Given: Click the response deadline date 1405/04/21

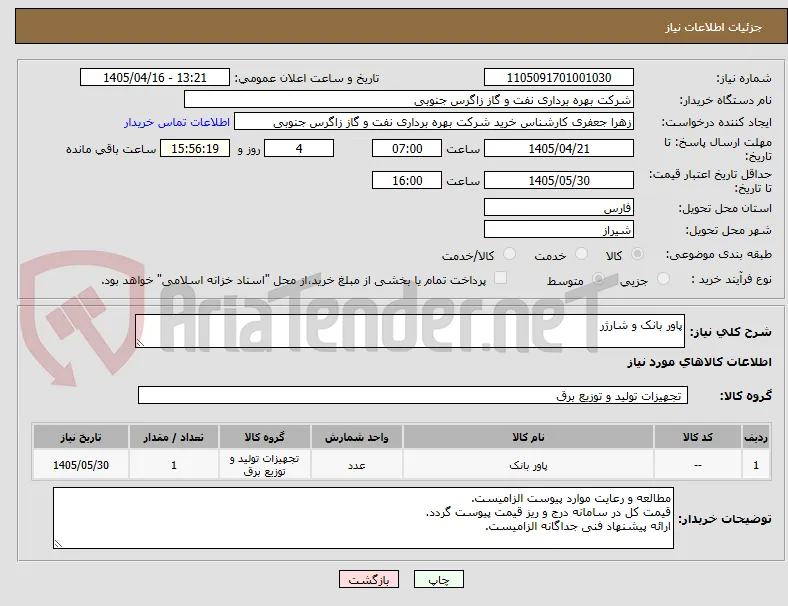Looking at the screenshot, I should (558, 148).
